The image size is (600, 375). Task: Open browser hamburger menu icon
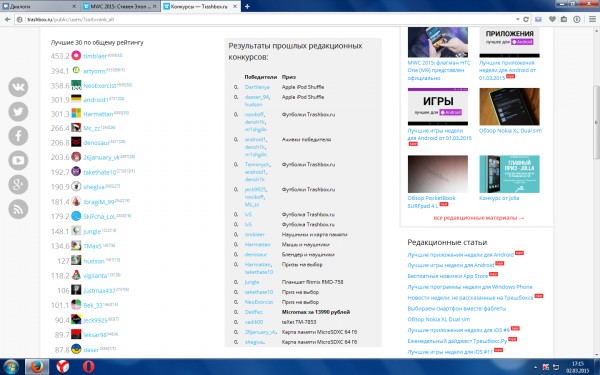coord(592,19)
